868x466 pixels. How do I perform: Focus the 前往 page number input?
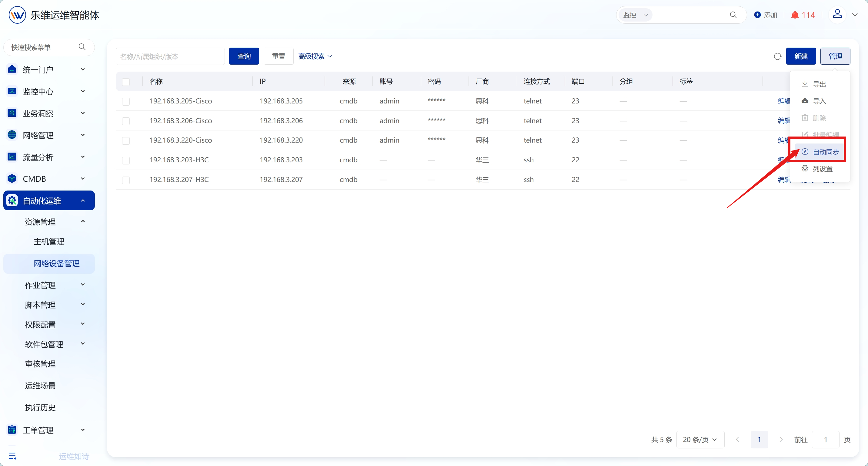[826, 439]
